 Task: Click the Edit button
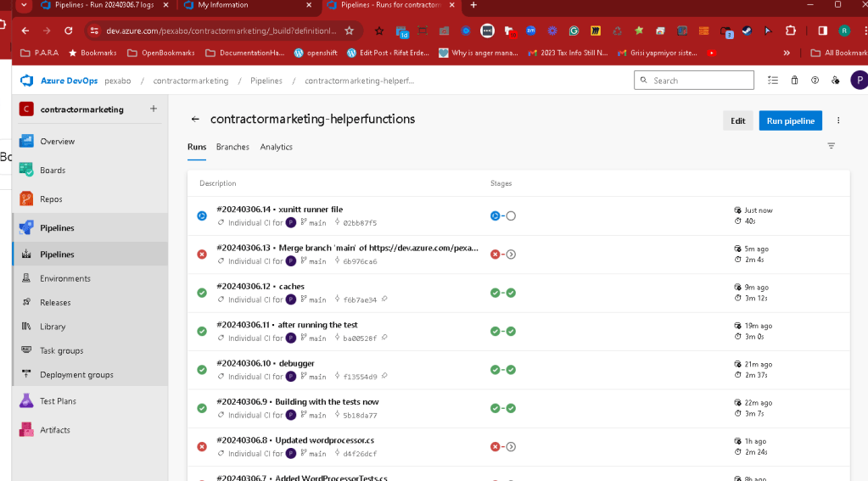click(738, 120)
